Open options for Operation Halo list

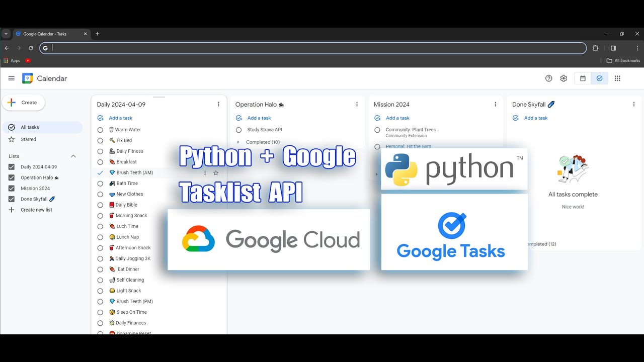click(x=357, y=105)
